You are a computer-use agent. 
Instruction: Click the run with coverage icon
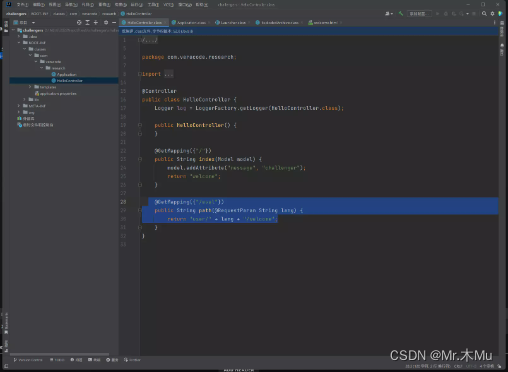coord(454,14)
